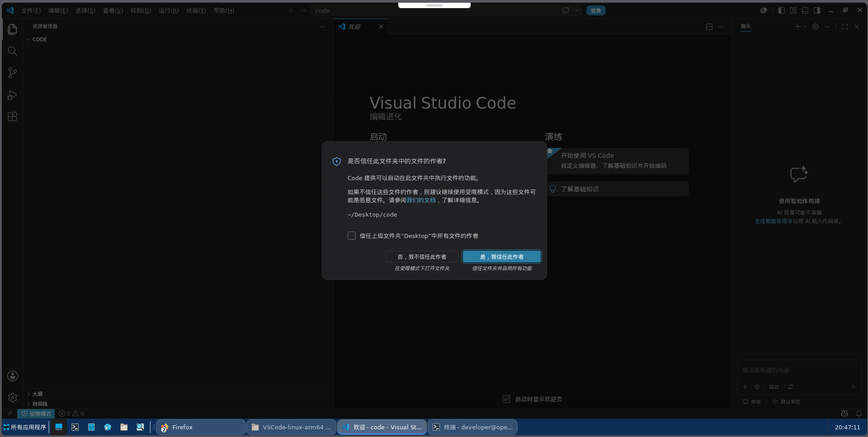Click the Copilot chat icon beside command center
Viewport: 868px width, 437px height.
coord(566,10)
